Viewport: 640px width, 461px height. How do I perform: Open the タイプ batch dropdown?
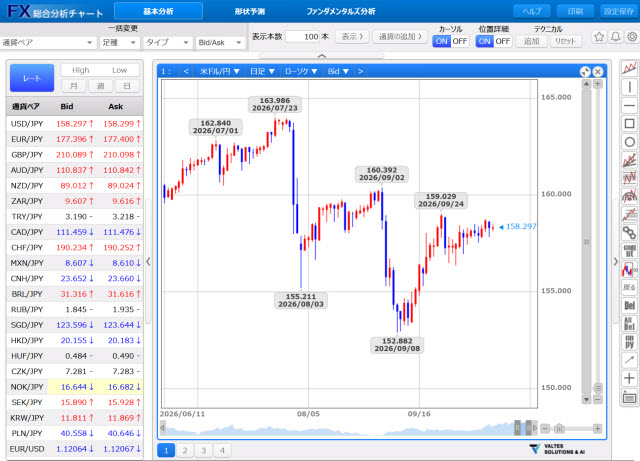(167, 42)
